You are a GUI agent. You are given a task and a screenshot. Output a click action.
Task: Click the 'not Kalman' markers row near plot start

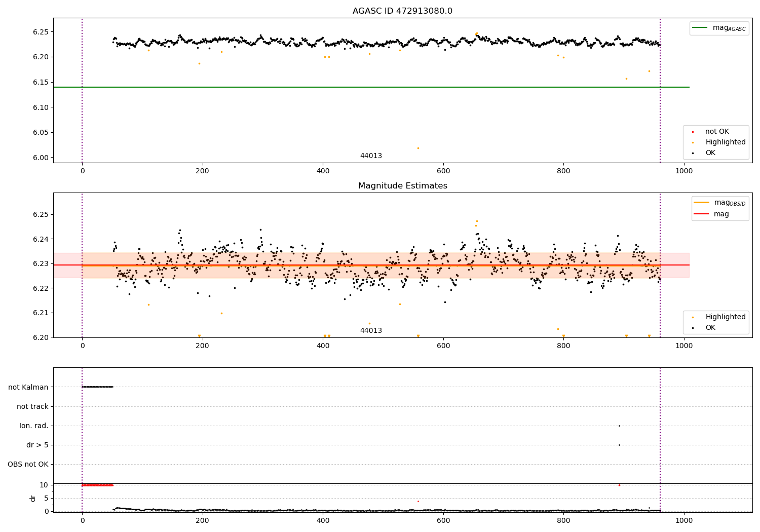point(97,387)
